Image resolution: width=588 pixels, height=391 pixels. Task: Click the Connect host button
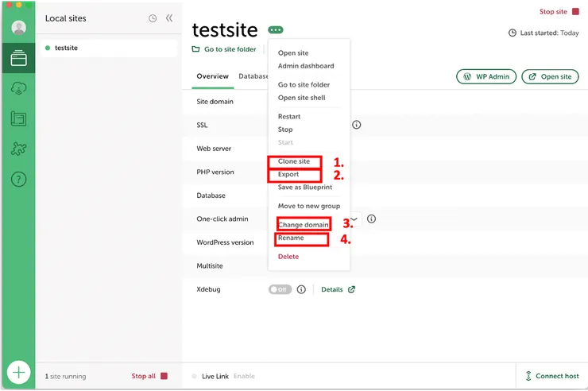552,376
